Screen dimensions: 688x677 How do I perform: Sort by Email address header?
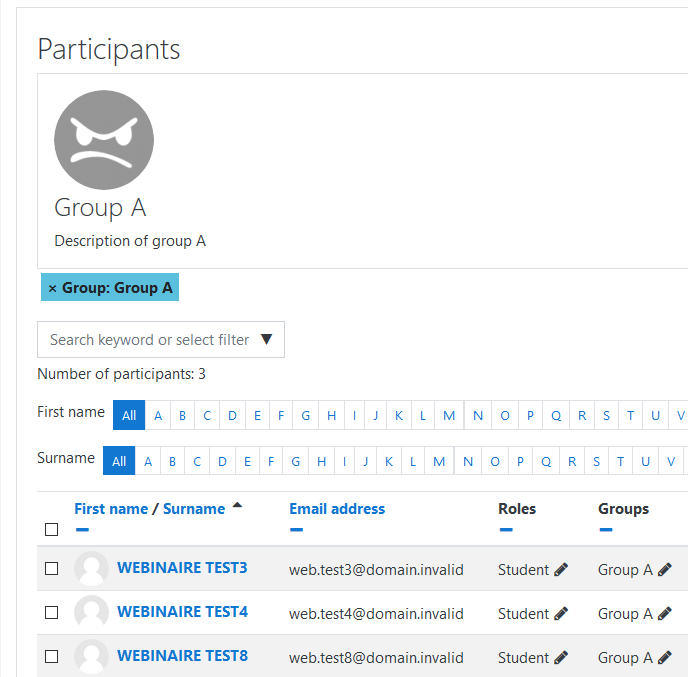337,509
